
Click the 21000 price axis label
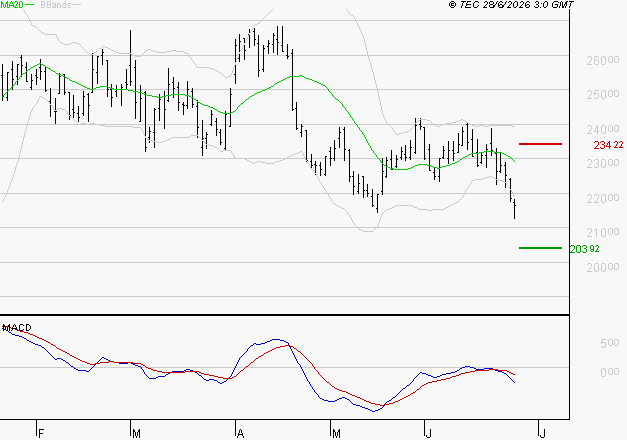pos(603,232)
